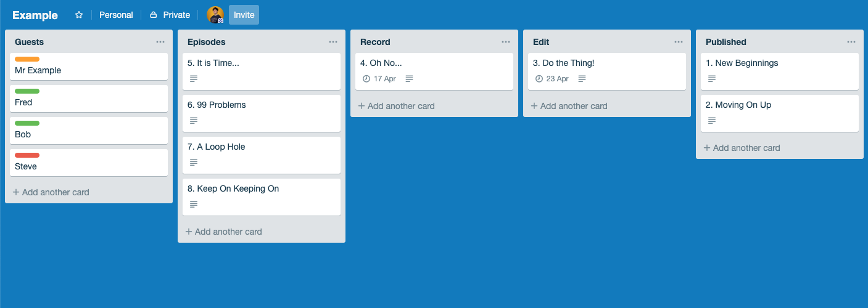Screen dimensions: 868x308
Task: Click description icon on It is Time card
Action: click(194, 79)
